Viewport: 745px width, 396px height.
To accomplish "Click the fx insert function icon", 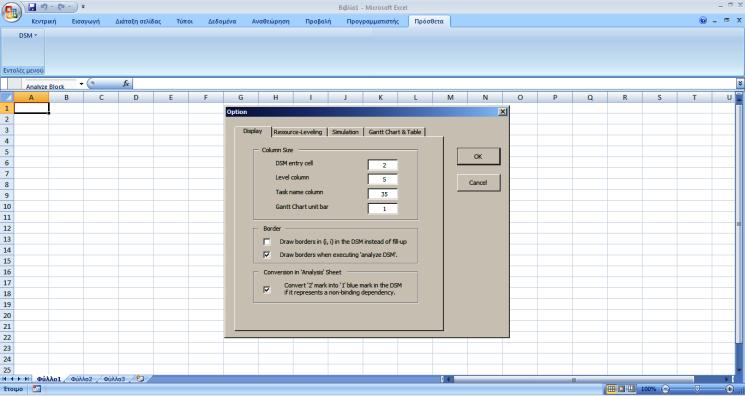I will (126, 84).
